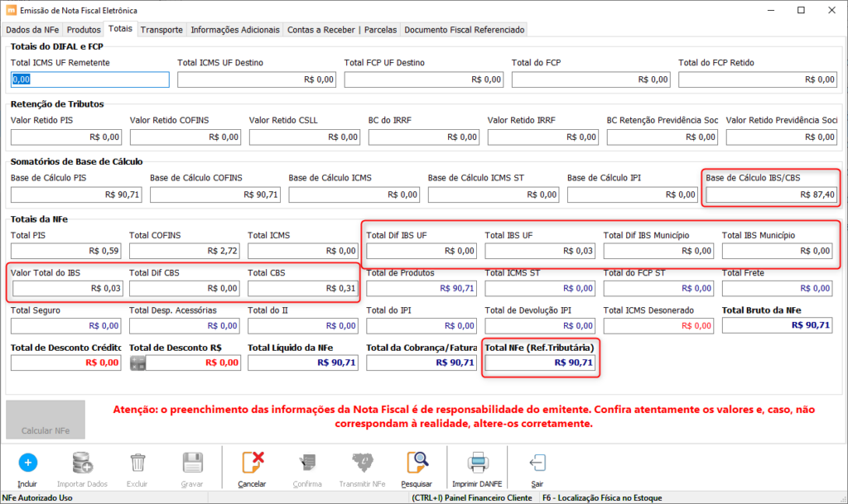Switch to Documento Fiscal Referenciado tab
The image size is (848, 504).
(x=464, y=29)
